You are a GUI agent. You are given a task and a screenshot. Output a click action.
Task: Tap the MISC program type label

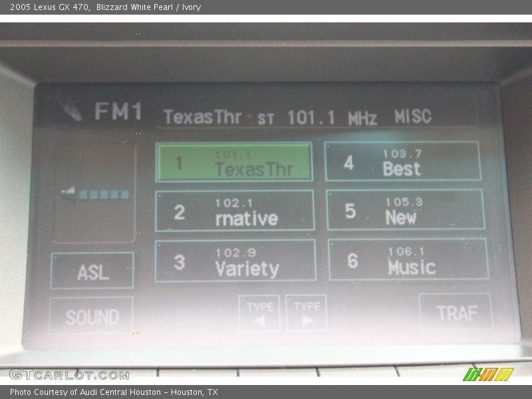[x=413, y=116]
